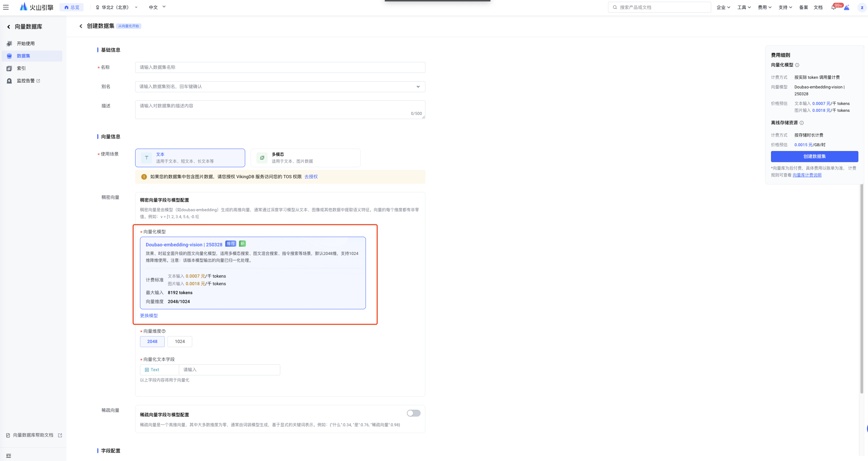Click the Volcano Engine logo

coord(36,7)
